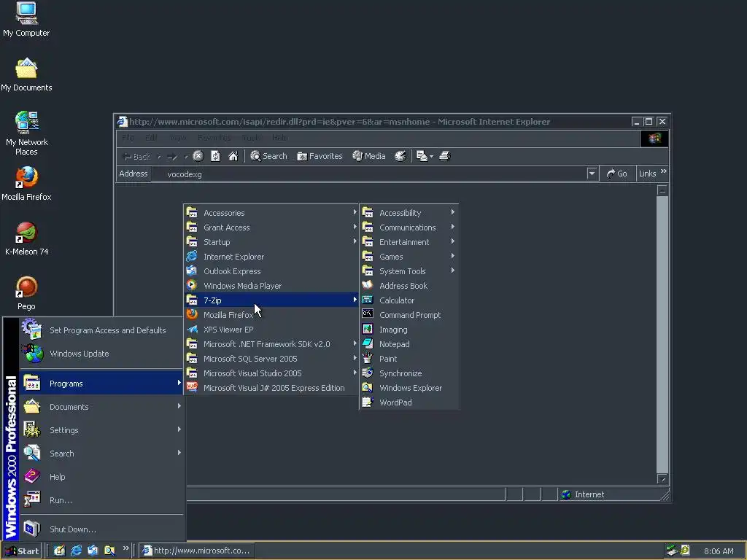Image resolution: width=747 pixels, height=560 pixels.
Task: Click the IE address input field
Action: (368, 174)
